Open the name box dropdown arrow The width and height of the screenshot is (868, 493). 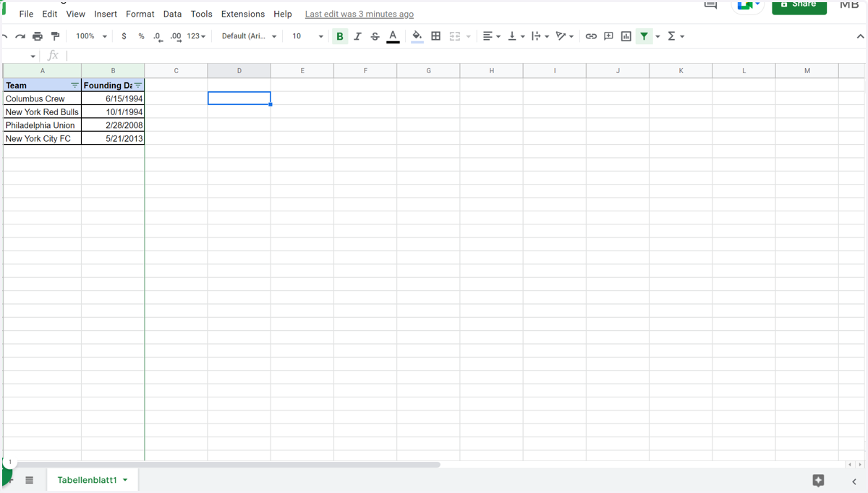click(x=33, y=56)
